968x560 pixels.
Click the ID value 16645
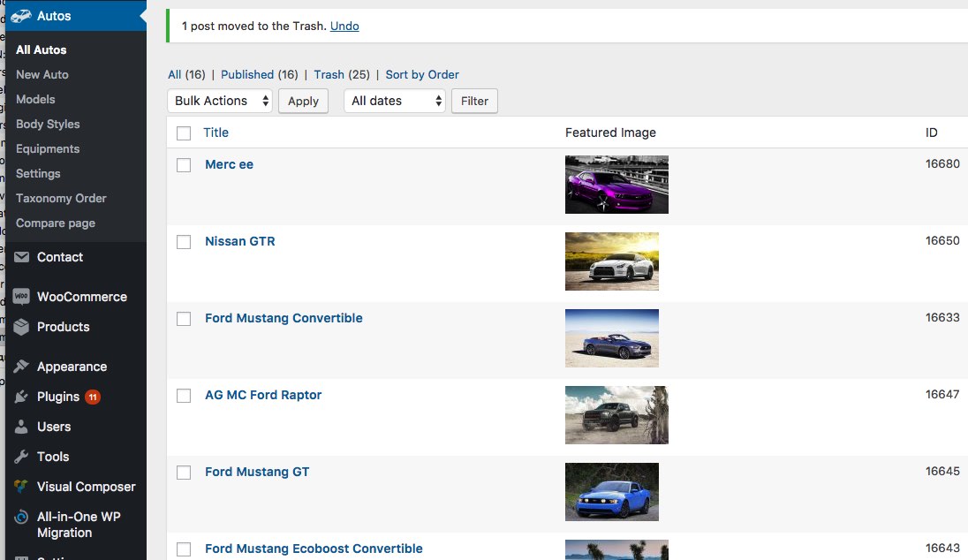pos(942,472)
